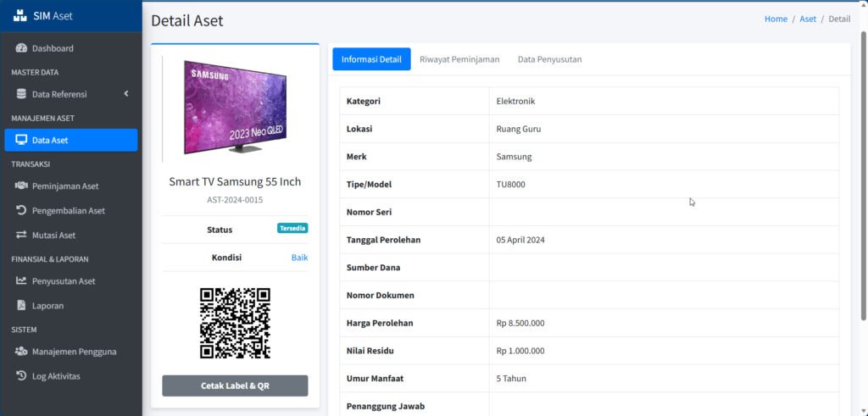Click the SIM Aset brand link
Screen dimensions: 868x416
71,15
